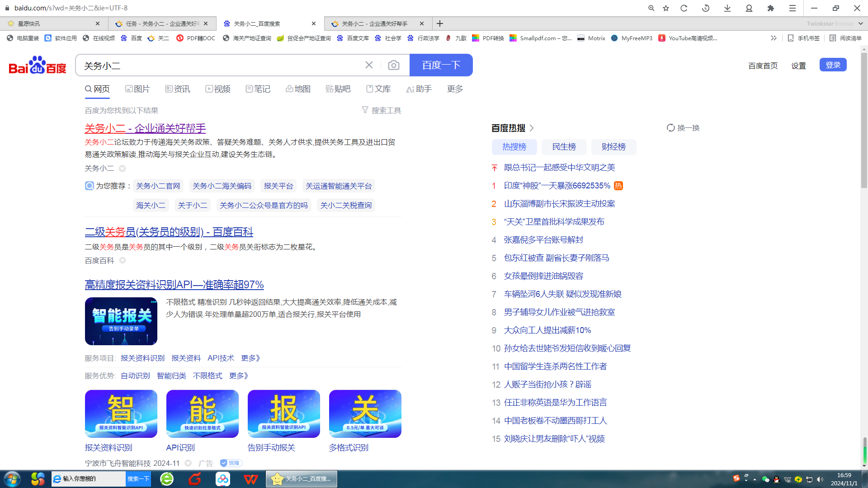Open the 手机书签 mobile bookmarks
This screenshot has width=868, height=488.
point(804,38)
